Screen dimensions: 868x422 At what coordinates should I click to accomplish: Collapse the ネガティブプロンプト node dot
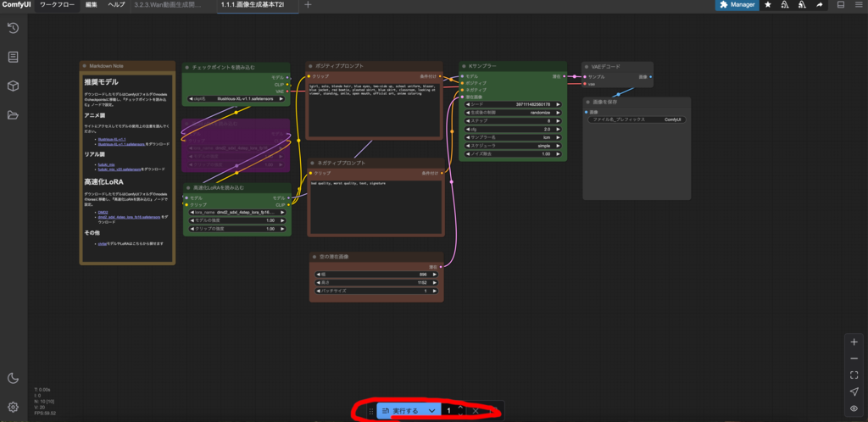click(x=312, y=164)
